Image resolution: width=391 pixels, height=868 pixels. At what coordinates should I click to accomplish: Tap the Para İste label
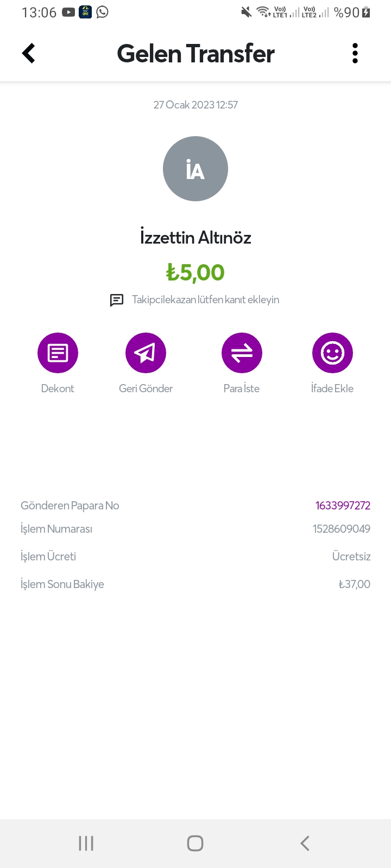click(x=242, y=388)
